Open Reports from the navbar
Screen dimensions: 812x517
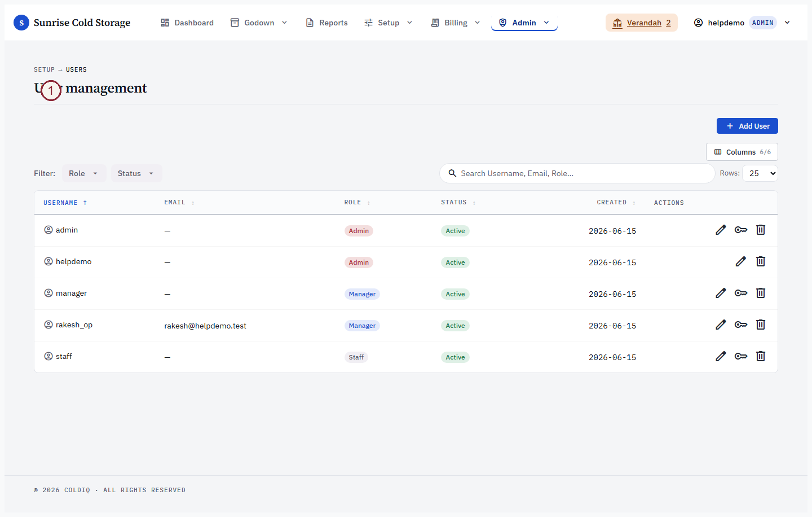click(x=326, y=23)
